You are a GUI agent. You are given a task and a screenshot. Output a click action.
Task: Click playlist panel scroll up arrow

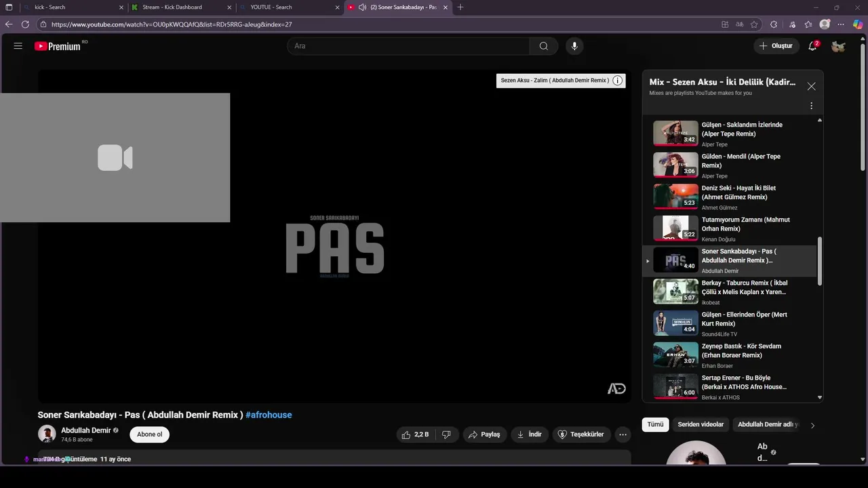[x=820, y=120]
